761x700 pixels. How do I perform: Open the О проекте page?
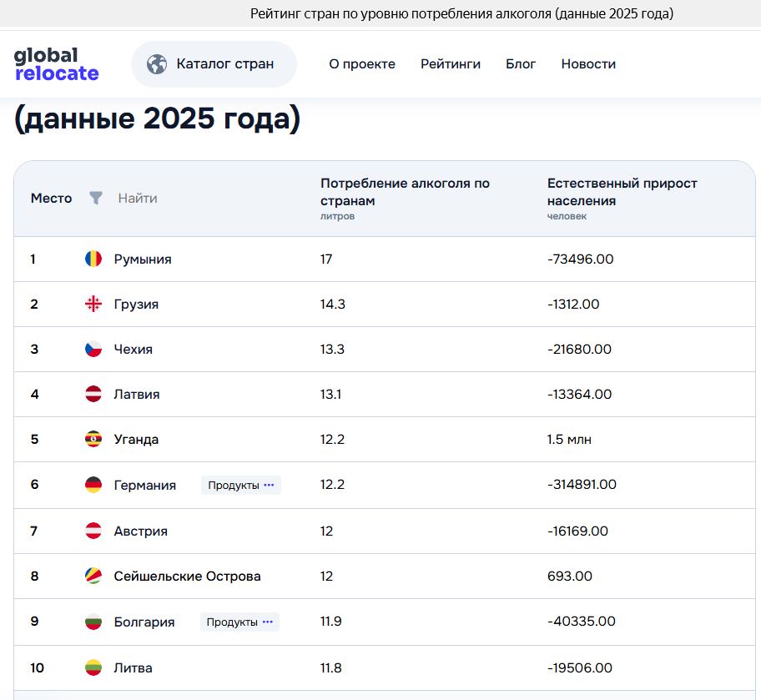tap(362, 64)
